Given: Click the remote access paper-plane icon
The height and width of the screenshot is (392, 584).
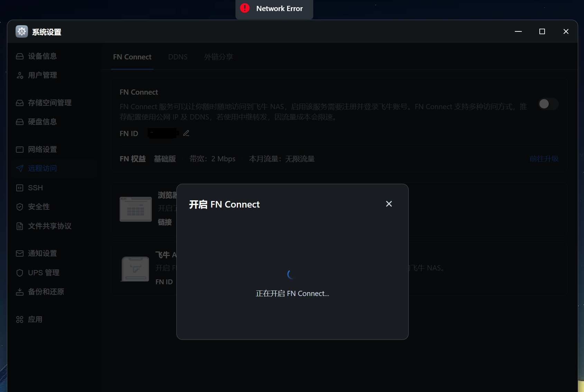Looking at the screenshot, I should [x=20, y=169].
